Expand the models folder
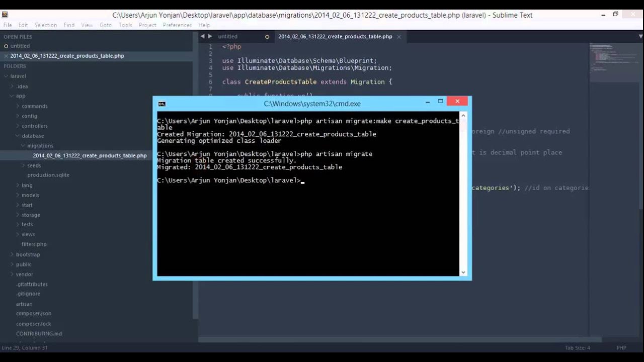The image size is (644, 362). point(18,195)
